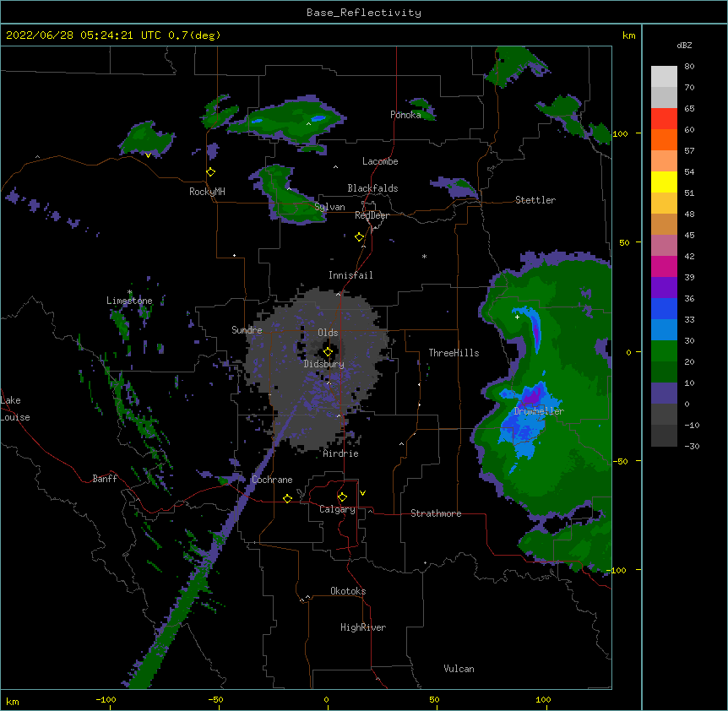
Task: Select the yellow diamond marker south of RedDeer
Action: 360,237
